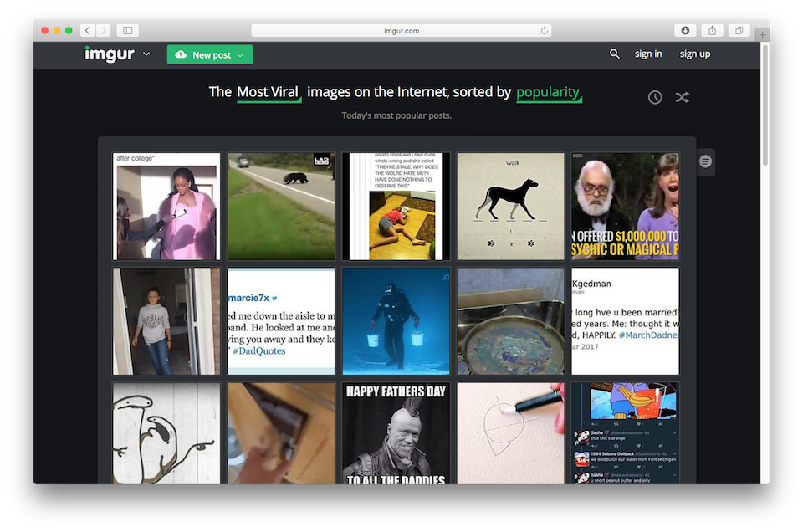Viewport: 803px width, 532px height.
Task: Open the pencil sketch drawing post
Action: pyautogui.click(x=510, y=433)
